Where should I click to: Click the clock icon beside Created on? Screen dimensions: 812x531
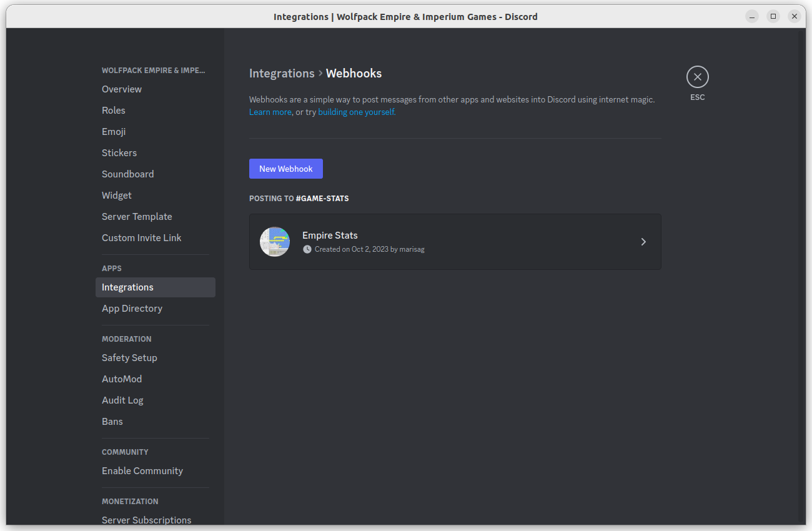pyautogui.click(x=307, y=249)
